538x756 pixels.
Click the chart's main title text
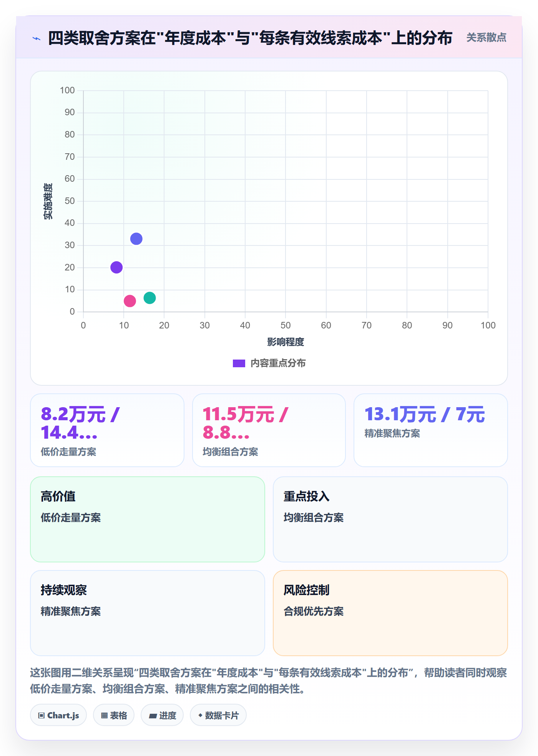click(x=250, y=38)
